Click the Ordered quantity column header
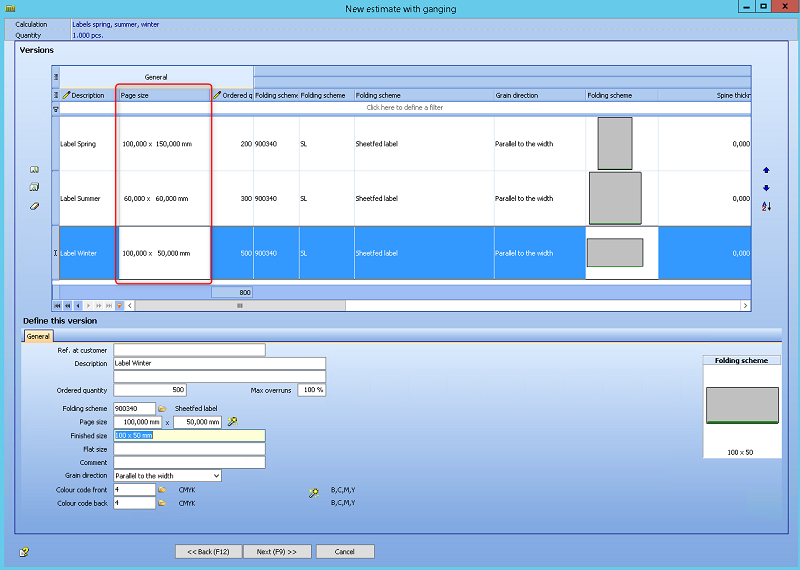Screen dimensions: 800x570 233,95
